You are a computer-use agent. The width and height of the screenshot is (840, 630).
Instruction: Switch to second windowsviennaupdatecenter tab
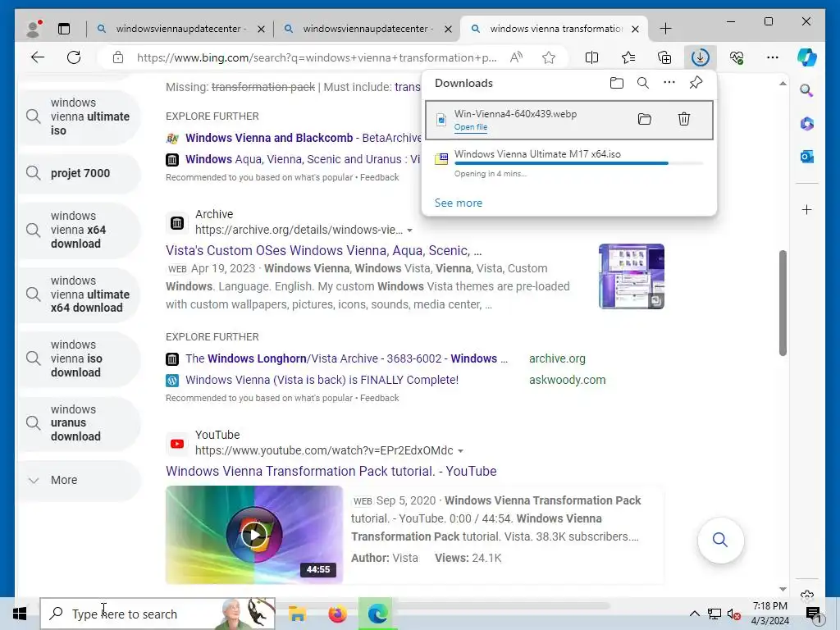(367, 29)
